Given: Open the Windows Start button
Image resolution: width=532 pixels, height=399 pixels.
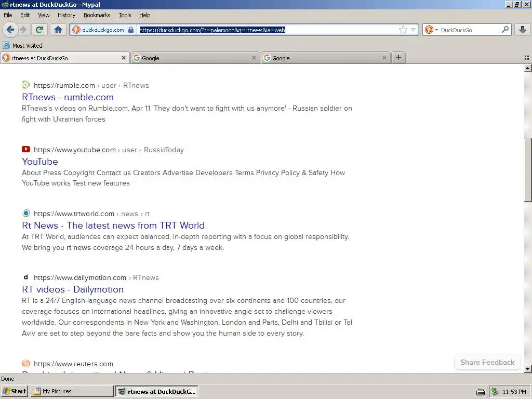Looking at the screenshot, I should pos(15,391).
